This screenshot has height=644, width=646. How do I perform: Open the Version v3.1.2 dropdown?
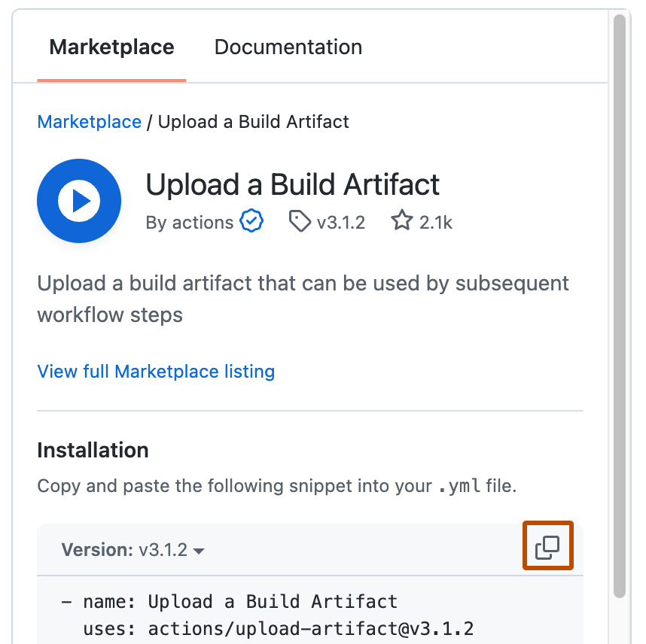(x=130, y=549)
